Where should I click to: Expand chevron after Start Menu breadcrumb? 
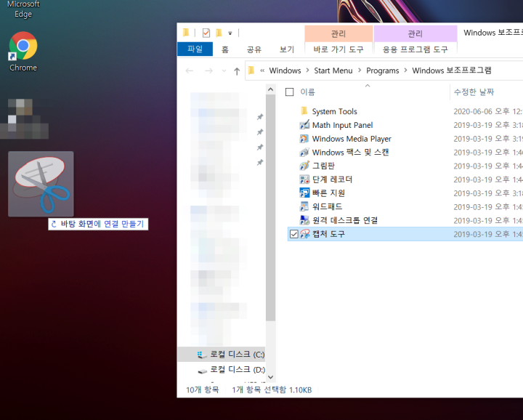pos(360,70)
